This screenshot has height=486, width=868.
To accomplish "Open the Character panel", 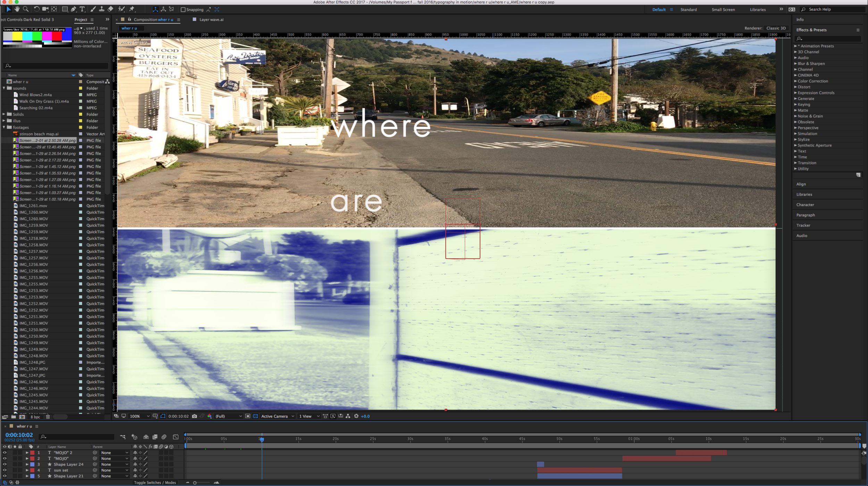I will pyautogui.click(x=805, y=205).
